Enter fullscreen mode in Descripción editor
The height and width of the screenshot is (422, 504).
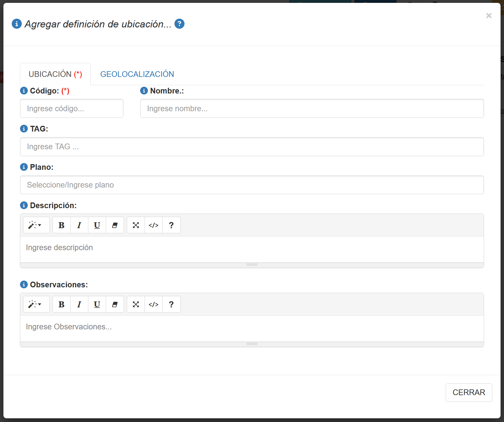pos(136,225)
